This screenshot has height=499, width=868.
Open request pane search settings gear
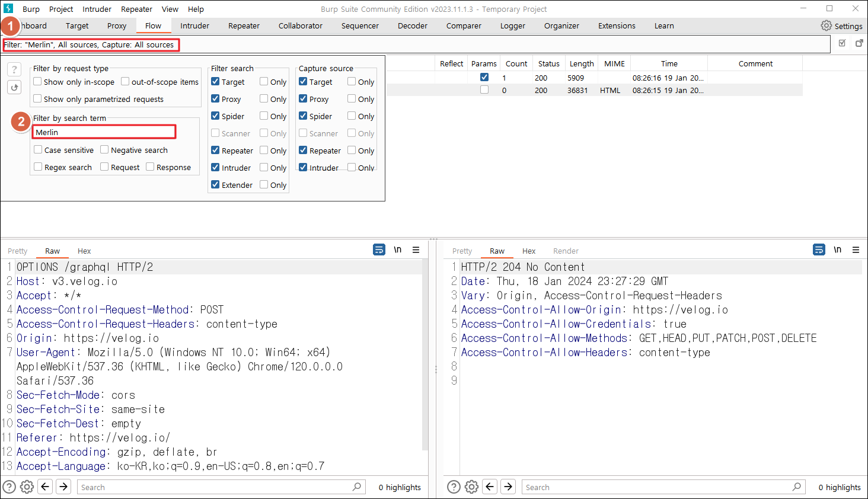(27, 487)
